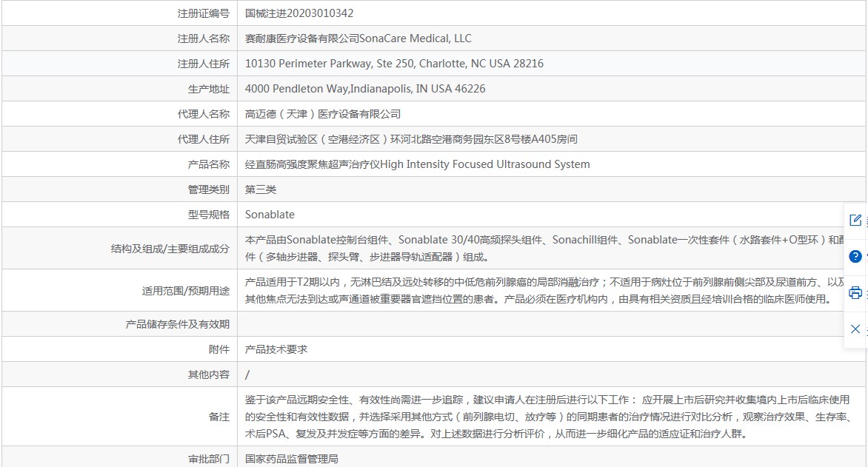The height and width of the screenshot is (467, 868).
Task: Click the 其他内容 label
Action: [209, 374]
